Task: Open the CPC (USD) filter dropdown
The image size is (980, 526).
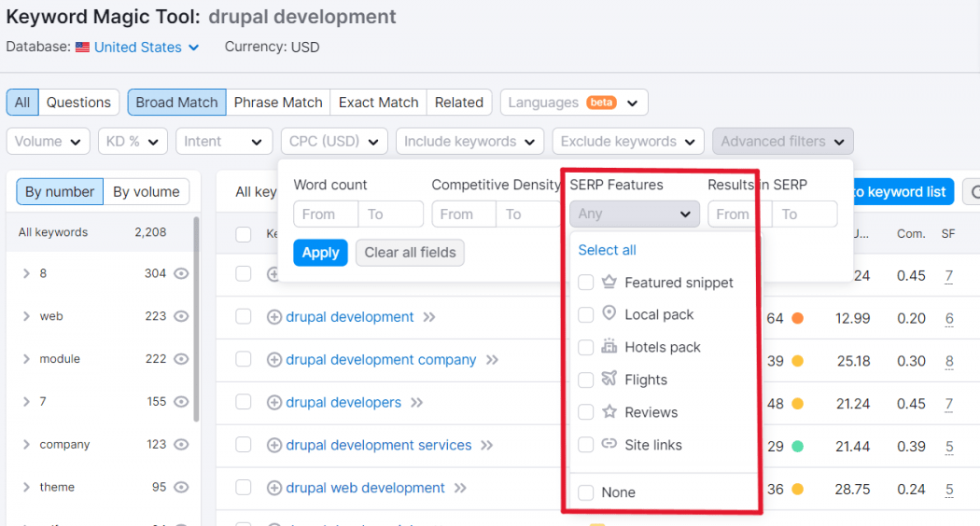Action: click(x=334, y=141)
